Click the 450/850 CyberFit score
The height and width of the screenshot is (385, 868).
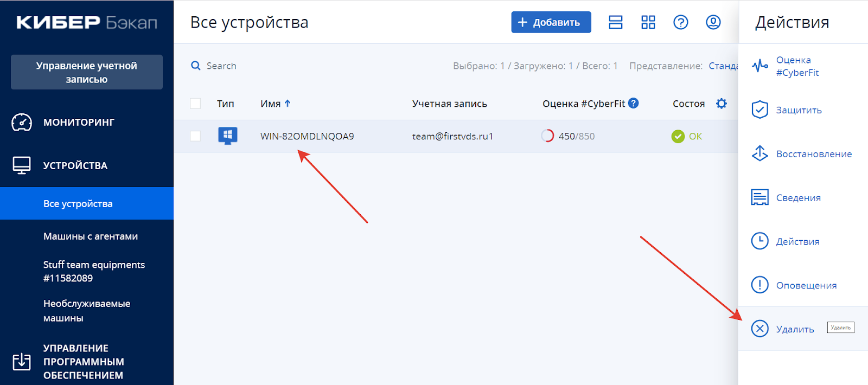point(576,136)
